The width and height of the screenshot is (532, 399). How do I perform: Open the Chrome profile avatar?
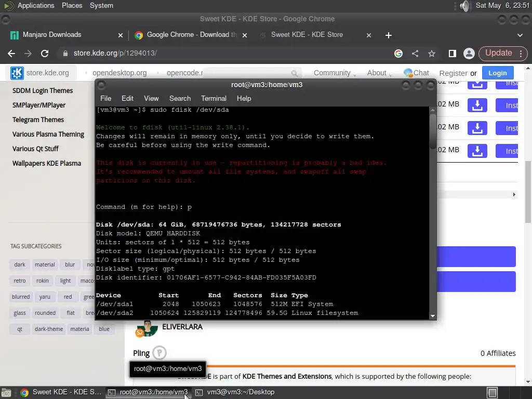469,54
